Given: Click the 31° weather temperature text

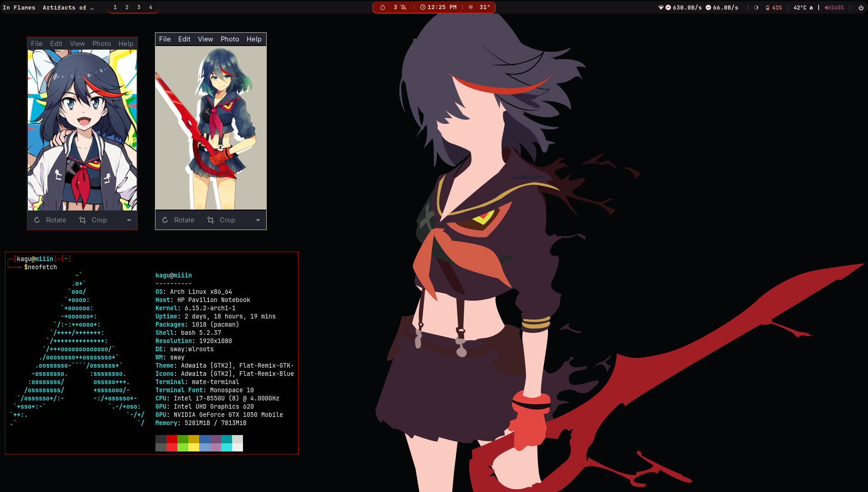Looking at the screenshot, I should point(485,7).
